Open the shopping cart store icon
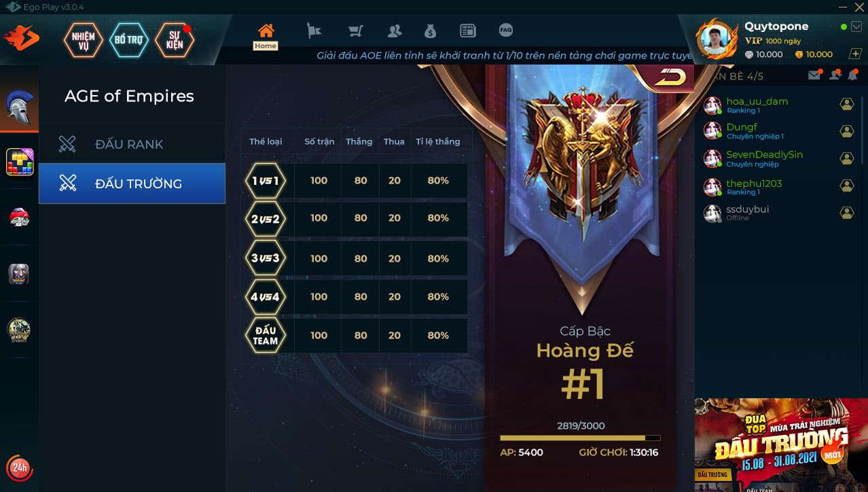The height and width of the screenshot is (492, 868). 355,31
